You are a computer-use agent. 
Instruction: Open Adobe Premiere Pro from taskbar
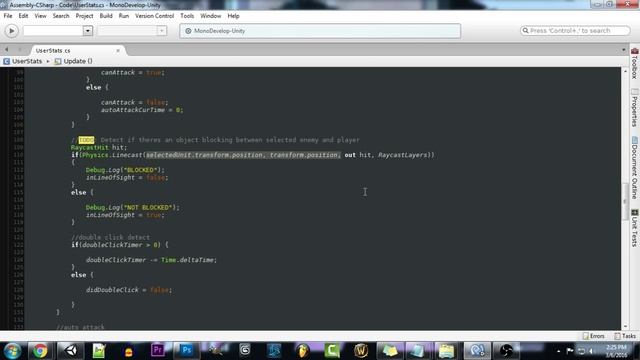coord(157,351)
